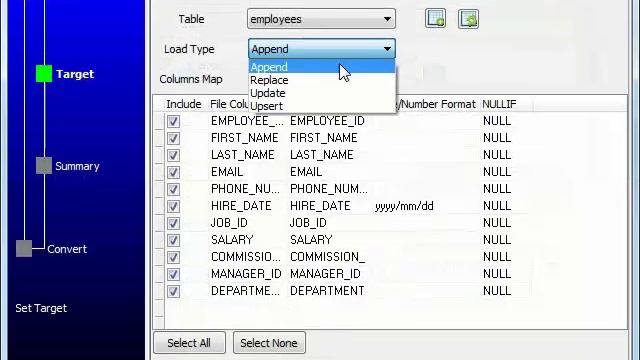Click the gray Convert step square
Viewport: 640px width, 360px height.
pos(24,249)
